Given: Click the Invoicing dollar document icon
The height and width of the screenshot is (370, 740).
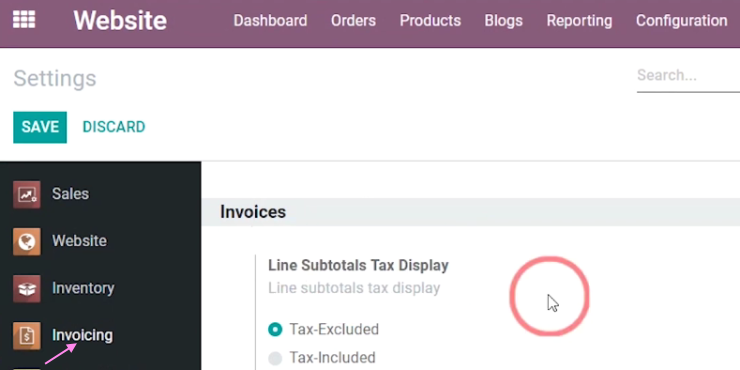Looking at the screenshot, I should click(26, 336).
